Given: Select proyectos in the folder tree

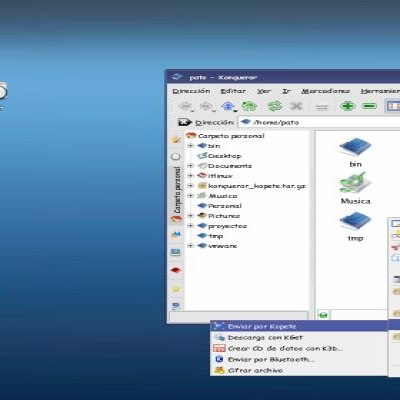Looking at the screenshot, I should pyautogui.click(x=227, y=226).
